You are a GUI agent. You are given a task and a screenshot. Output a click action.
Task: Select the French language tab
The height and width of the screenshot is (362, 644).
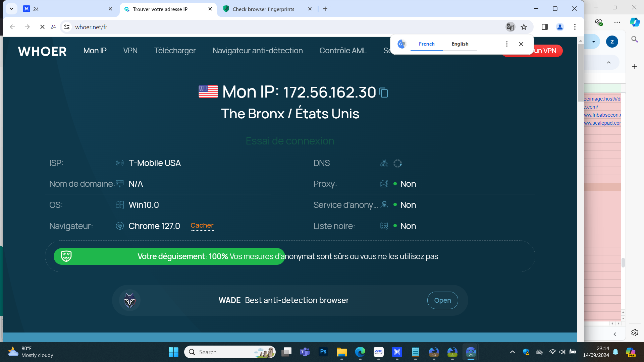click(427, 44)
